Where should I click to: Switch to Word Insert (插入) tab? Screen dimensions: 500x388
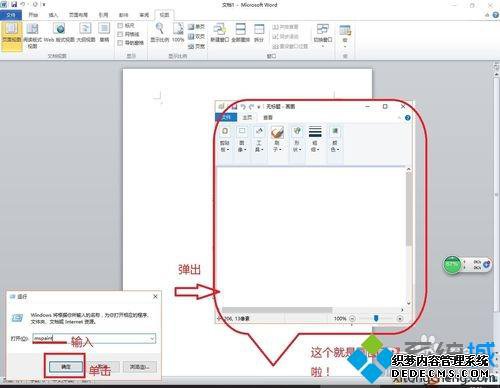pos(53,15)
